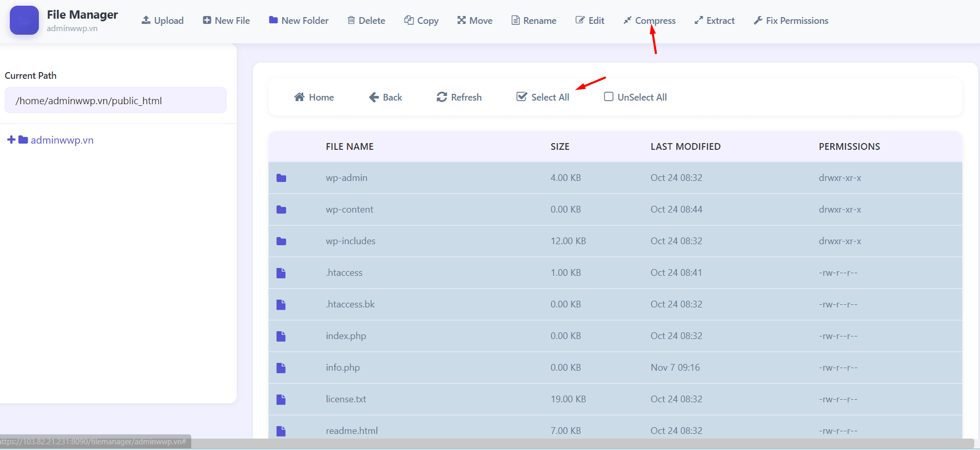Click the Upload icon in toolbar
980x450 pixels.
(x=146, y=20)
